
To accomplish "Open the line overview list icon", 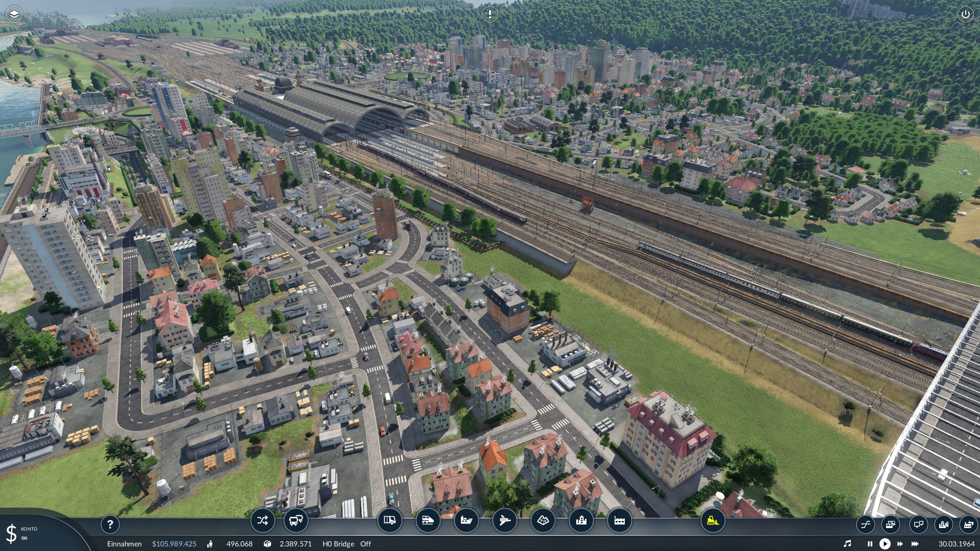I will click(866, 524).
